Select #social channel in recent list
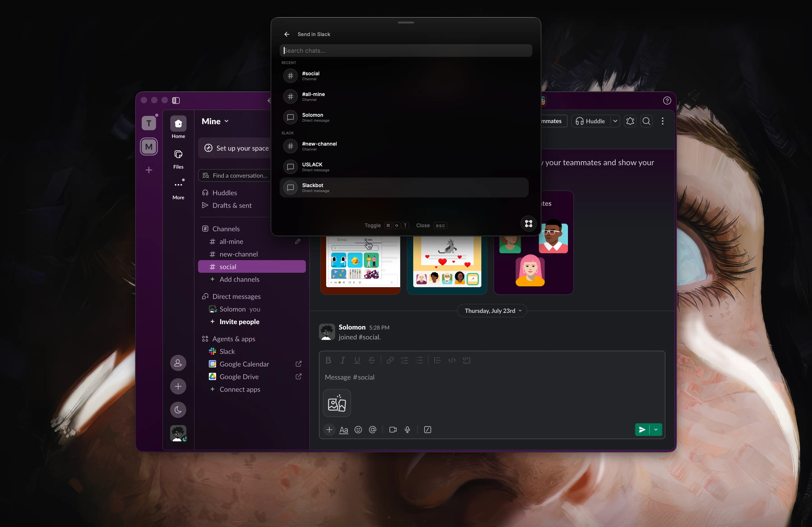 tap(404, 76)
